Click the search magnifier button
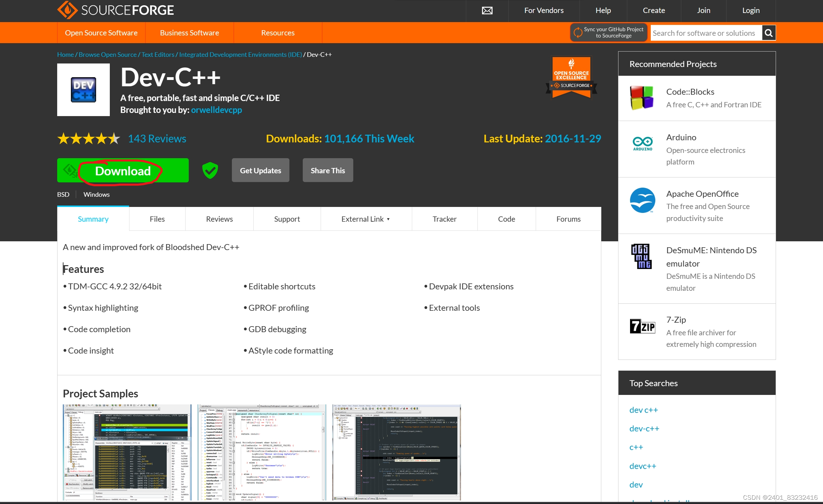The height and width of the screenshot is (504, 823). coord(769,33)
